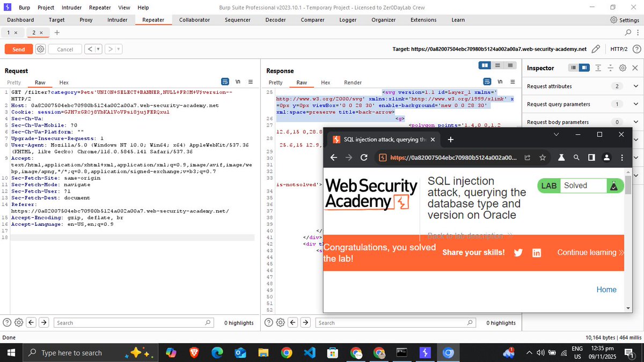Edit the target with the pencil icon

click(x=595, y=49)
